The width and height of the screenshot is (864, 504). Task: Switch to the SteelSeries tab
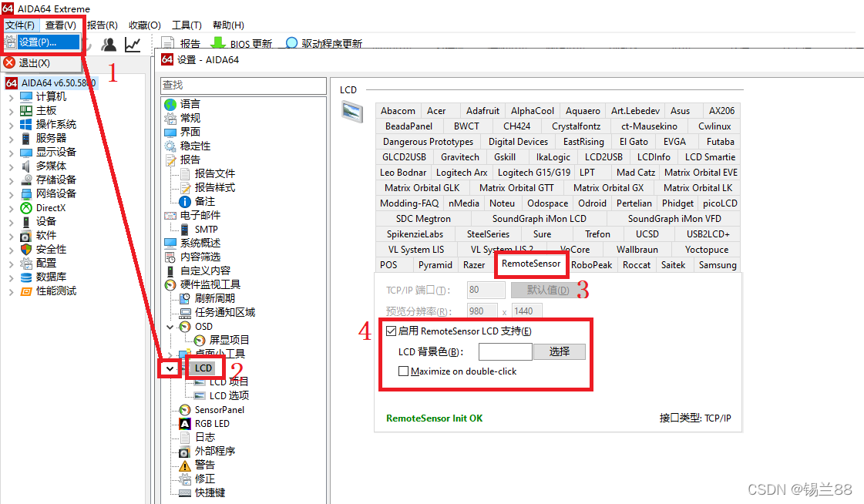[488, 234]
